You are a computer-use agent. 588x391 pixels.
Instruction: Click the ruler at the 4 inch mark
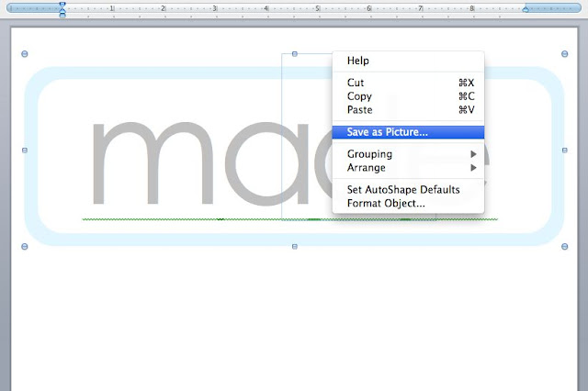click(266, 8)
